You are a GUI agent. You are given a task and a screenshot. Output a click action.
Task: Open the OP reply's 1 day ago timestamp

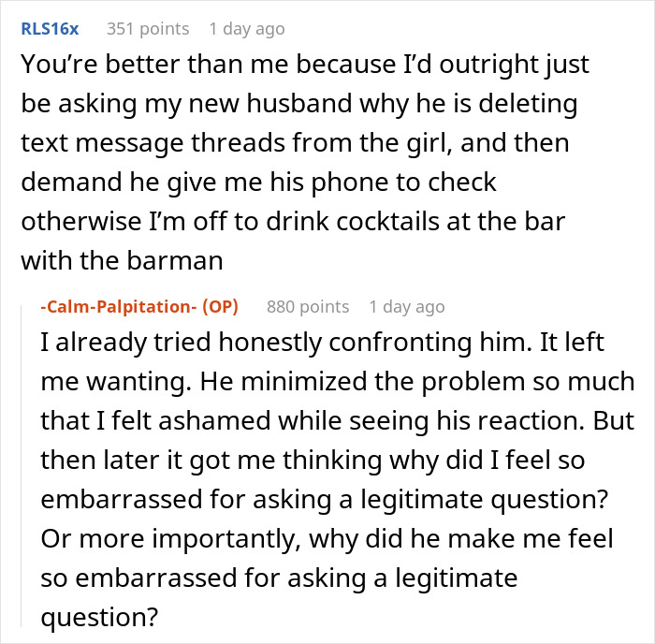pos(407,307)
